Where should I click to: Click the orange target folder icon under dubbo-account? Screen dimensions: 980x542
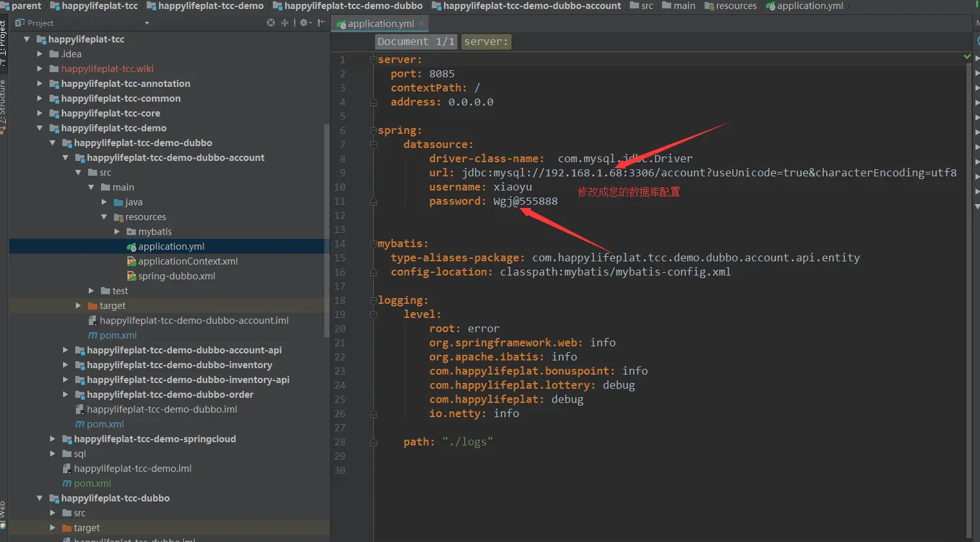(x=93, y=306)
